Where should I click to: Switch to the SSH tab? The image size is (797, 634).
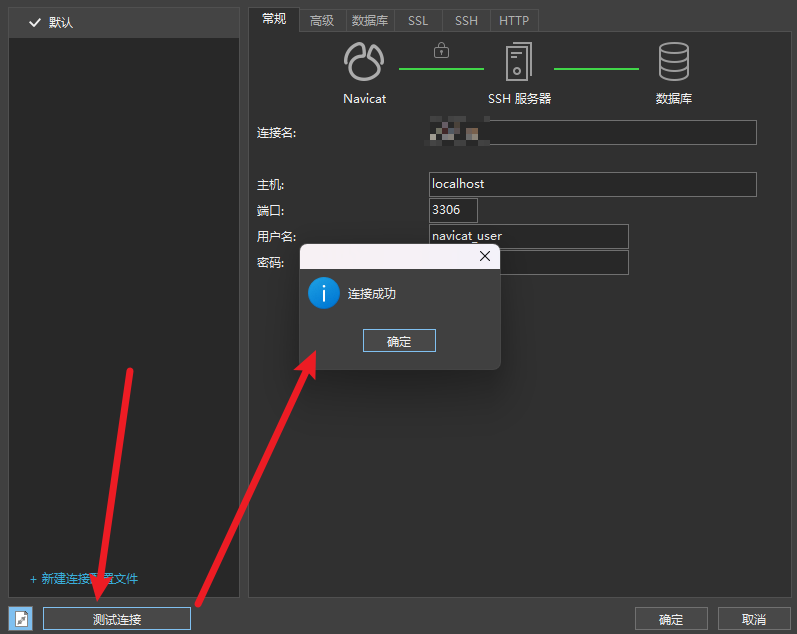pyautogui.click(x=466, y=21)
